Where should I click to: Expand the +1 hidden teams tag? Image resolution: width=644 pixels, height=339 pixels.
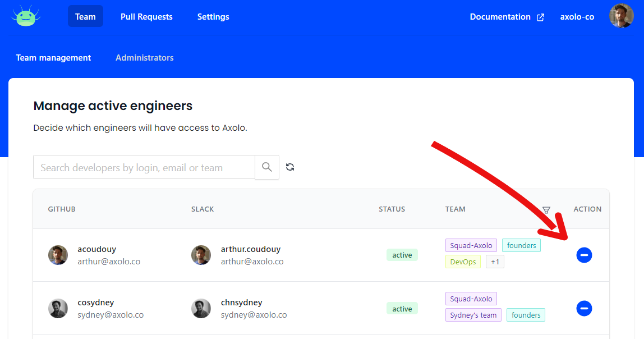tap(495, 262)
